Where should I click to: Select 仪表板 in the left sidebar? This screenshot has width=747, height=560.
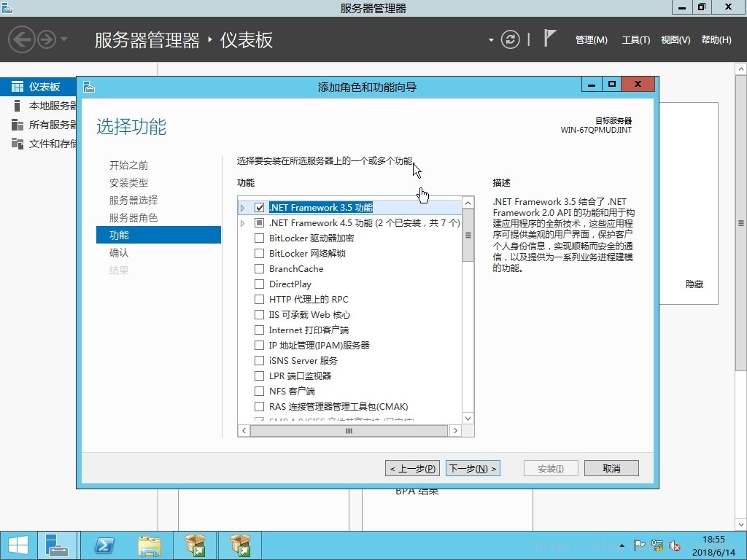click(38, 87)
